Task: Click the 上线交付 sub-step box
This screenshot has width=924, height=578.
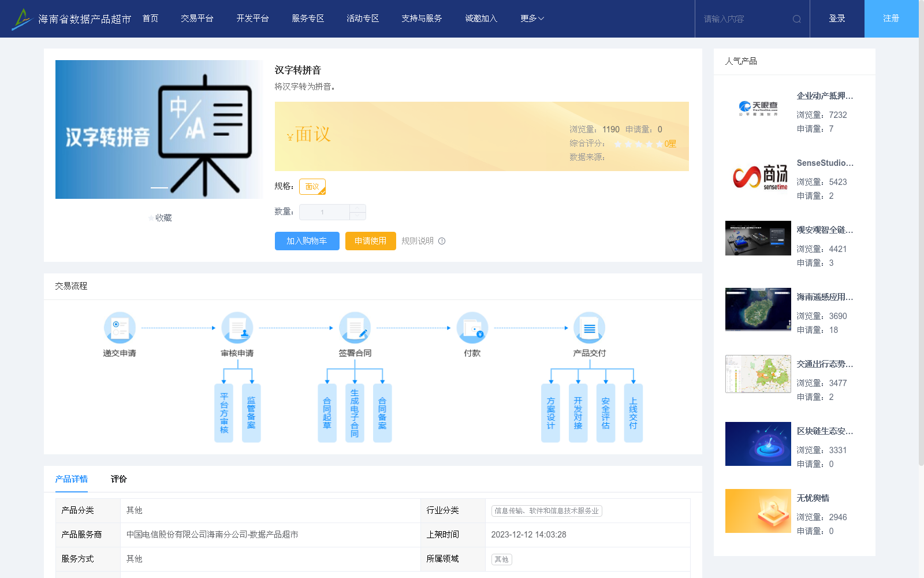Action: click(x=634, y=413)
